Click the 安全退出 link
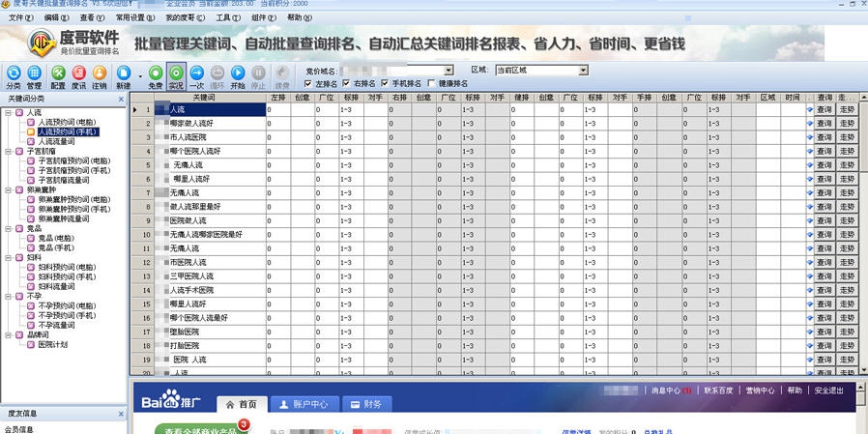This screenshot has width=868, height=434. [829, 391]
